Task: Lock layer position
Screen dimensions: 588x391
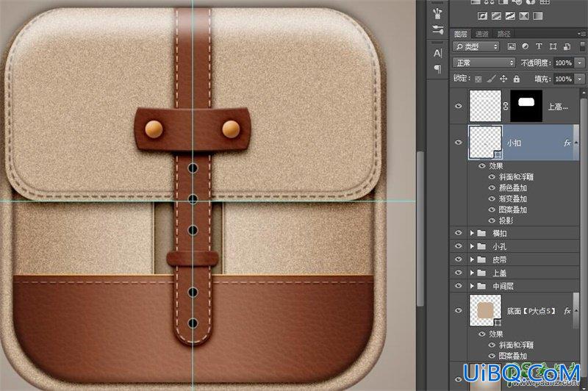Action: (503, 79)
